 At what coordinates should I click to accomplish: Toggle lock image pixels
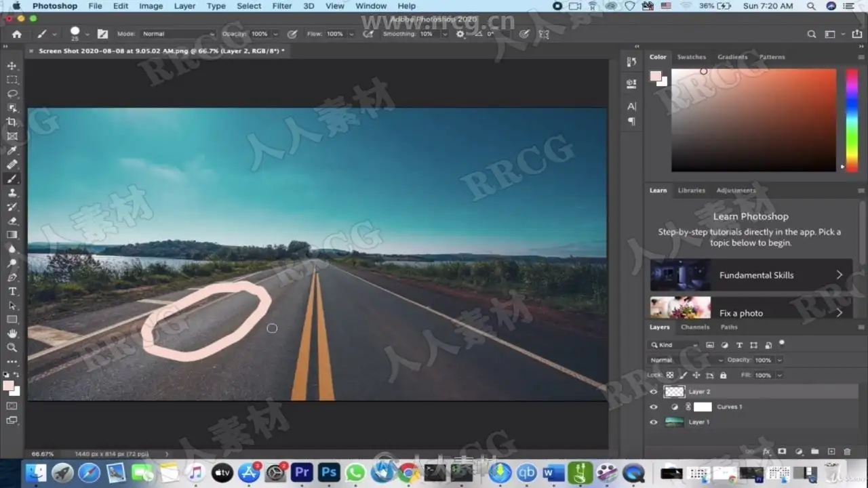coord(684,375)
